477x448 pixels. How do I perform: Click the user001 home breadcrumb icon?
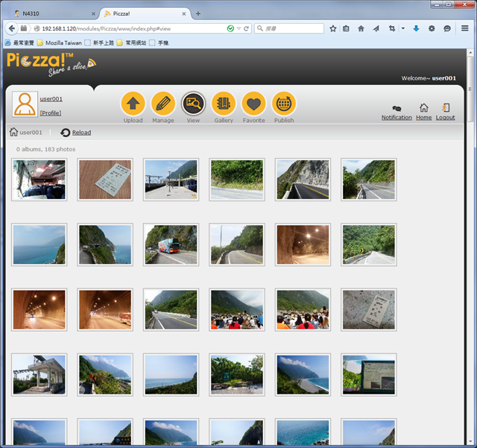[x=13, y=132]
